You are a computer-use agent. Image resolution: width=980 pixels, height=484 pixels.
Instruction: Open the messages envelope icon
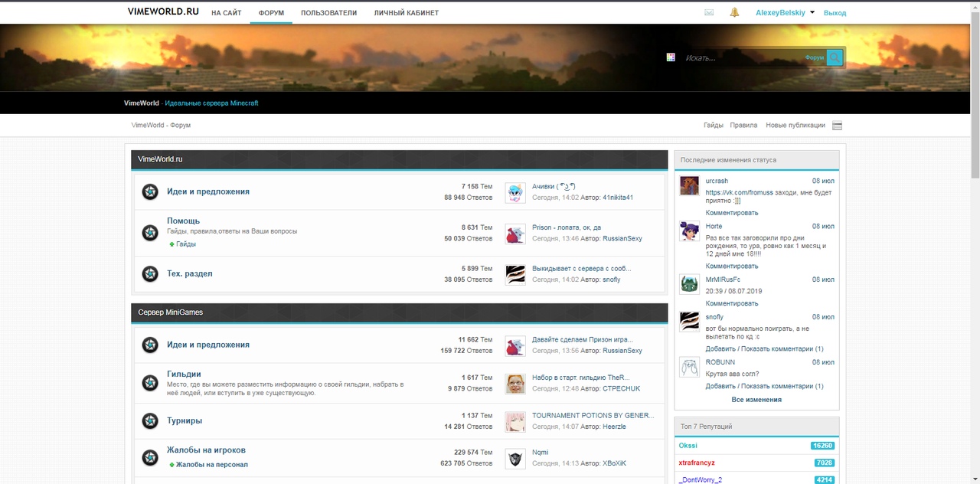[x=709, y=13]
